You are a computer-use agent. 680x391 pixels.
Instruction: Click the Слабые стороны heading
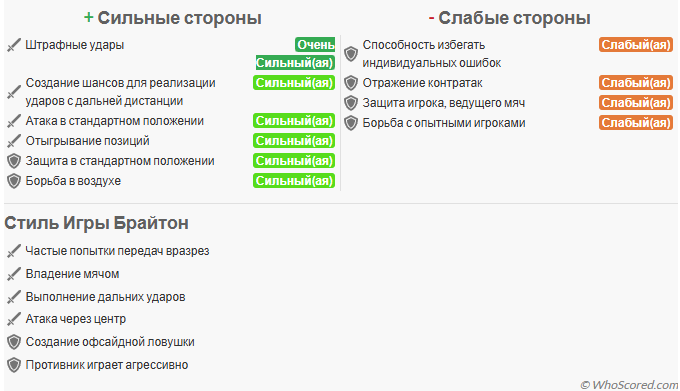coord(510,18)
